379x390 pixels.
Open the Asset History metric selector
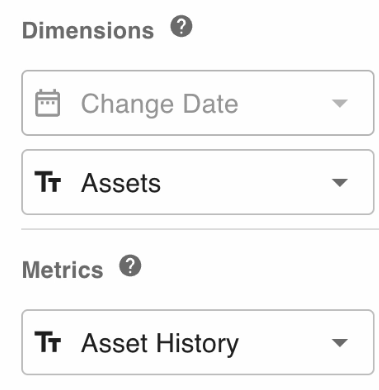click(198, 342)
